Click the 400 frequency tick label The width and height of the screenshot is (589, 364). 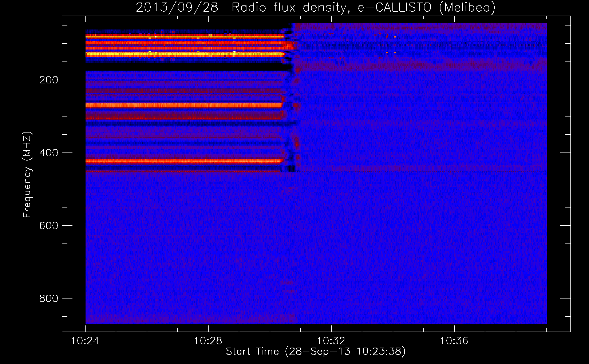(49, 153)
